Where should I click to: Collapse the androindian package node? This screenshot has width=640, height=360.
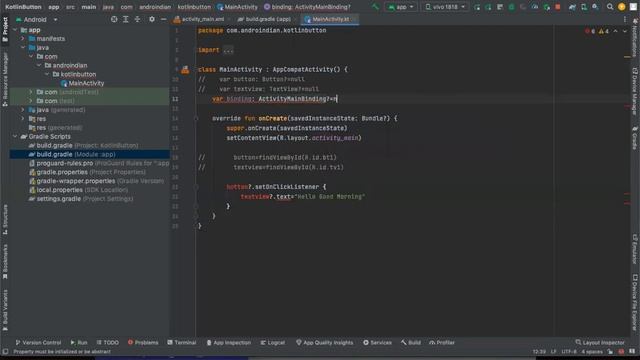(x=39, y=65)
